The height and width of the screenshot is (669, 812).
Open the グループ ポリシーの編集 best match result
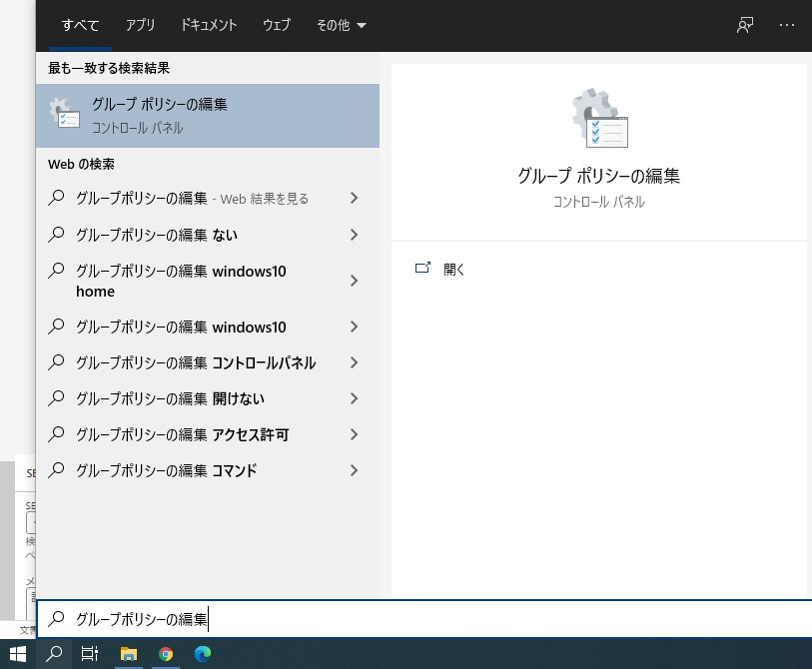(x=208, y=116)
